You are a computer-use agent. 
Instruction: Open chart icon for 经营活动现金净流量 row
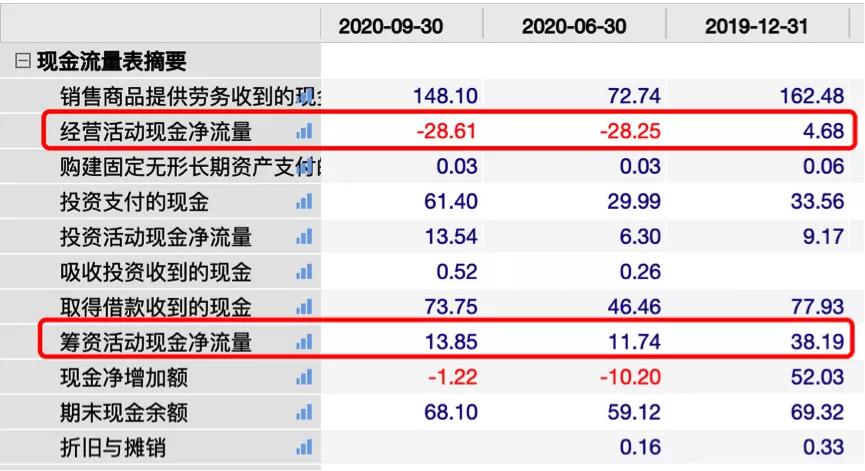pos(305,131)
